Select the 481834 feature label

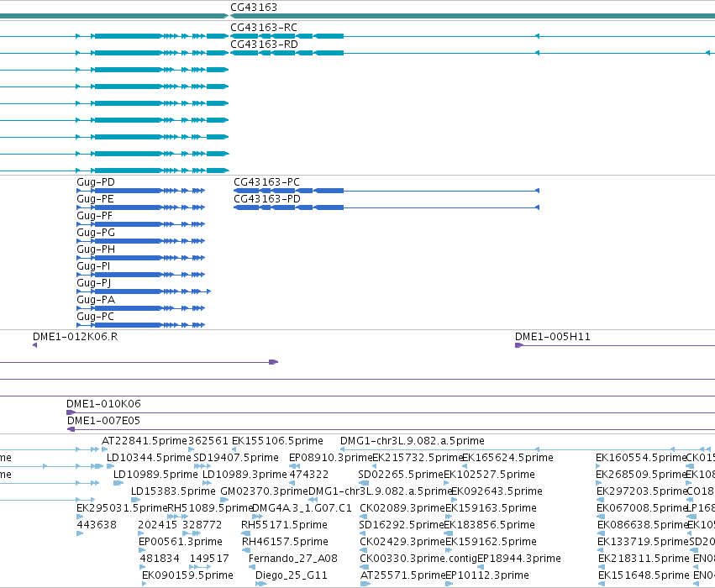pyautogui.click(x=160, y=559)
